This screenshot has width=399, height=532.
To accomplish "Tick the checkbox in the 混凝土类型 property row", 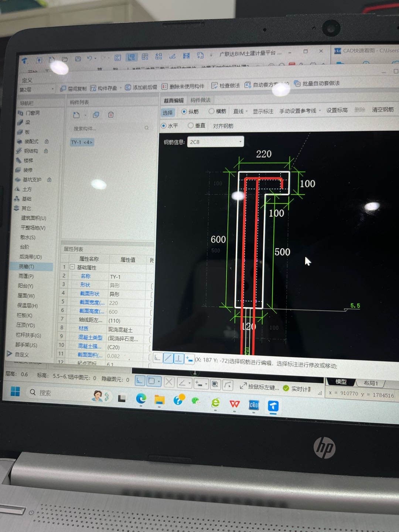I will (x=151, y=339).
